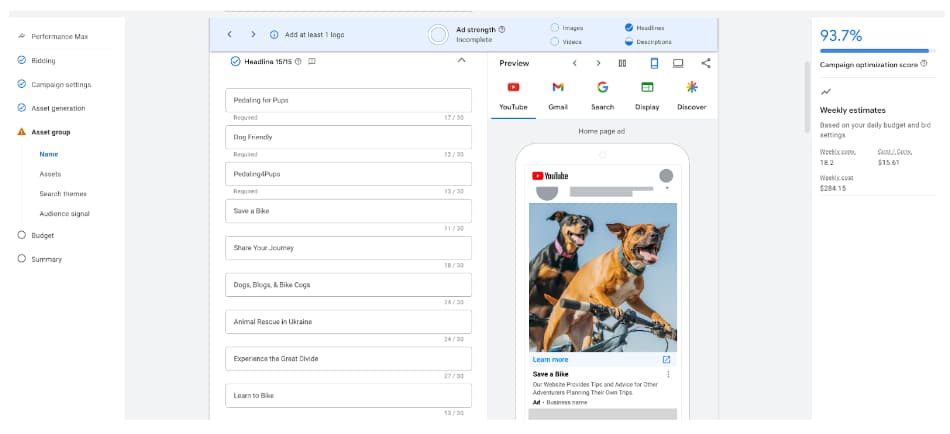Click the Videos ad strength indicator

[x=566, y=42]
